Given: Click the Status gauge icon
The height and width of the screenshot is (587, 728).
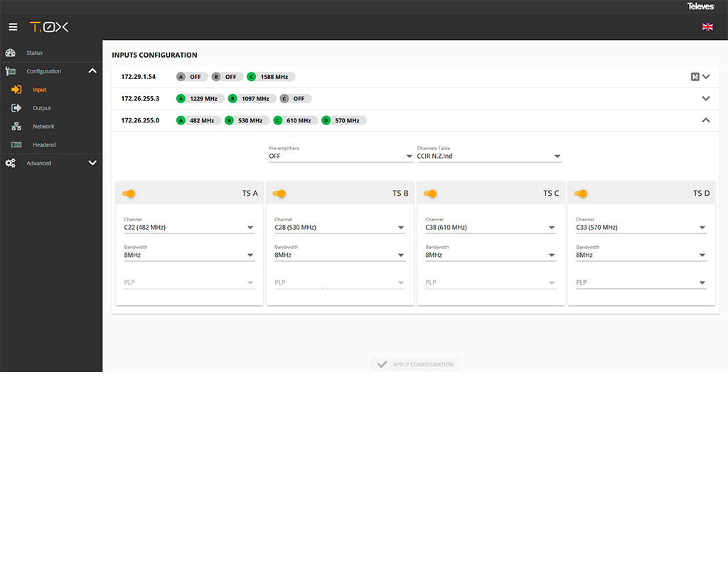Looking at the screenshot, I should [x=11, y=53].
